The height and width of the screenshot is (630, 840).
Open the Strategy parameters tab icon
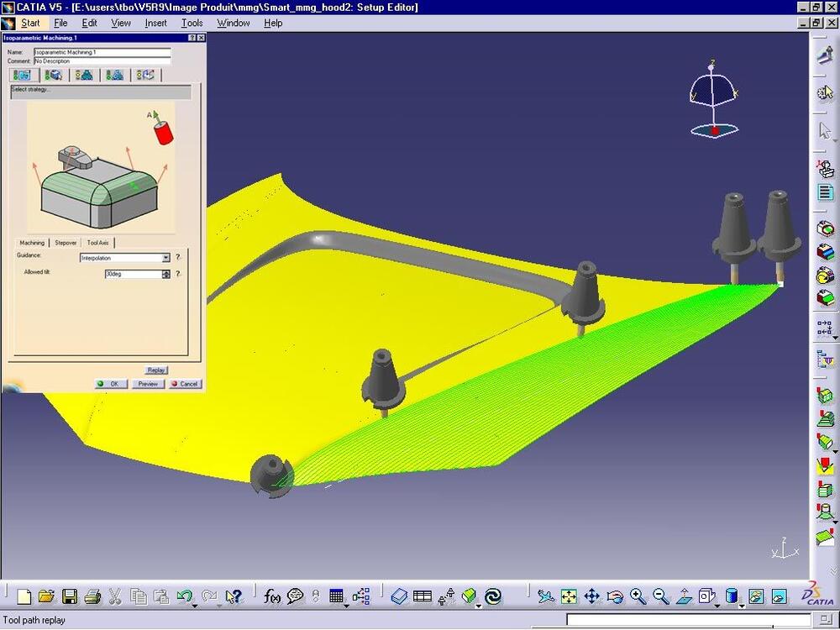point(22,75)
